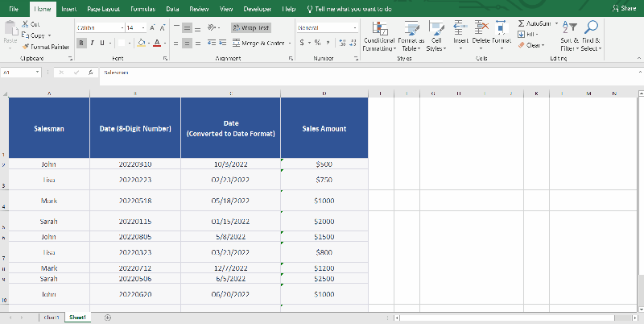Apply the red Font Color A
Image resolution: width=644 pixels, height=324 pixels.
pyautogui.click(x=157, y=43)
